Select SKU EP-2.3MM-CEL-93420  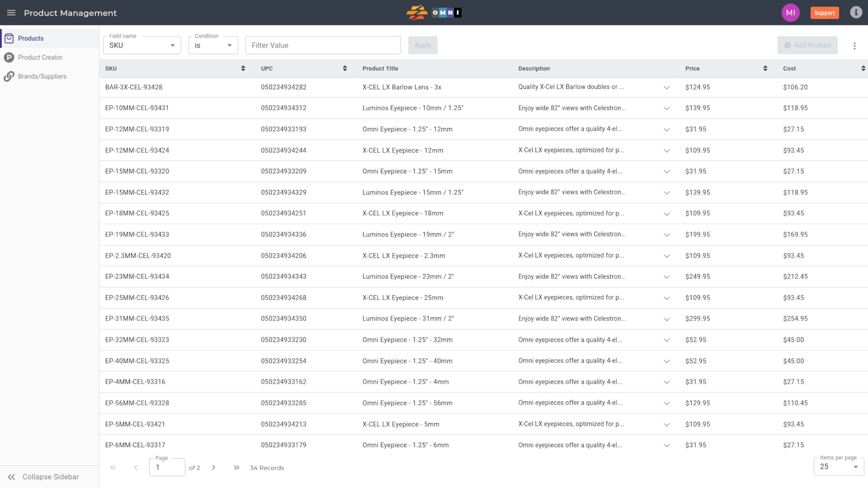(x=138, y=255)
